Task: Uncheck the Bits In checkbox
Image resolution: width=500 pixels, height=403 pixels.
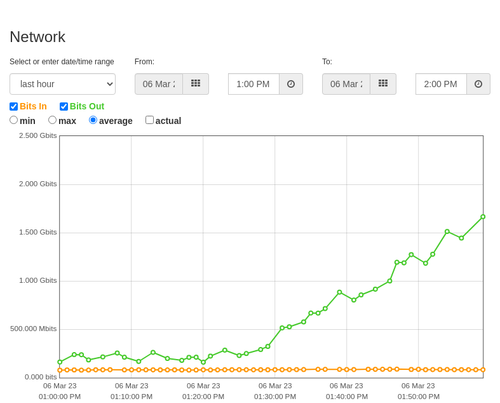Action: point(14,106)
